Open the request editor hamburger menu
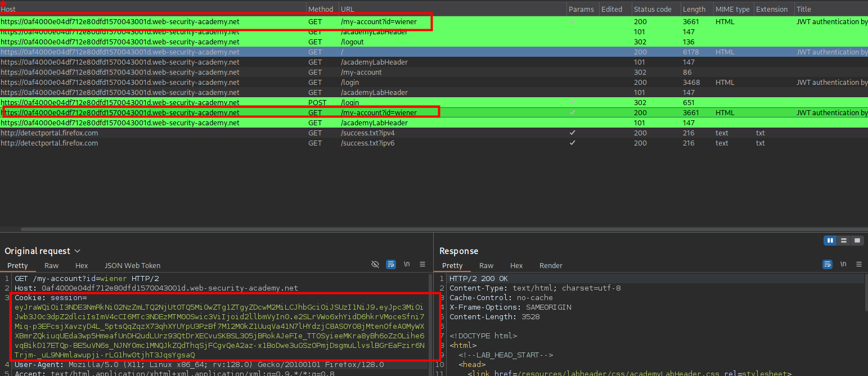The image size is (868, 376). [x=422, y=264]
